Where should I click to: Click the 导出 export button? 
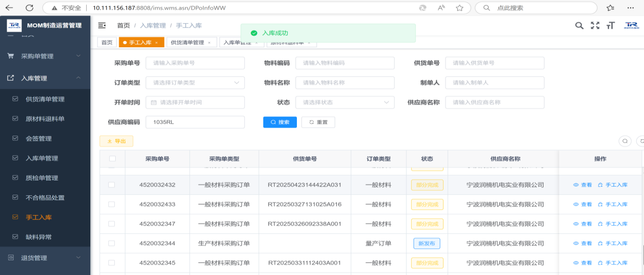[116, 141]
